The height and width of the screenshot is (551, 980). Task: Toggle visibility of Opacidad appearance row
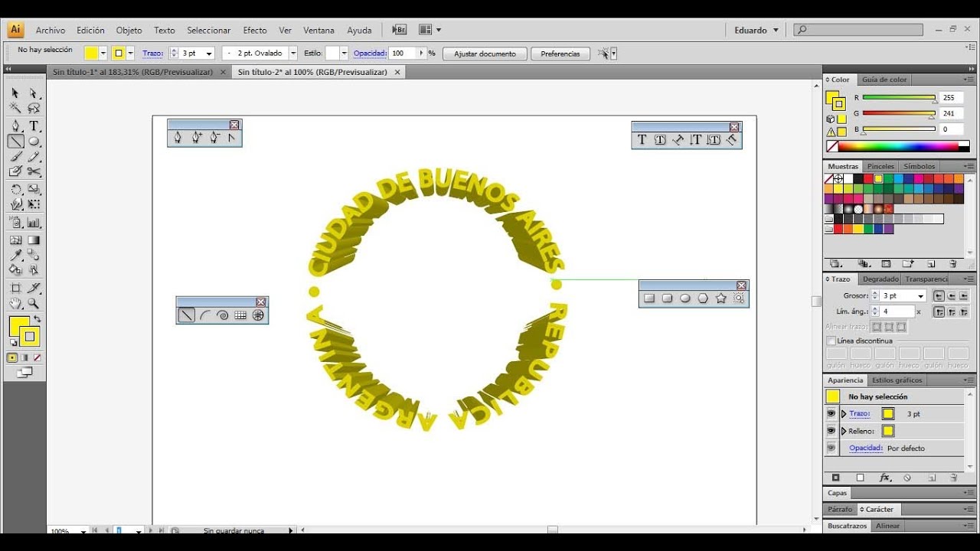831,448
